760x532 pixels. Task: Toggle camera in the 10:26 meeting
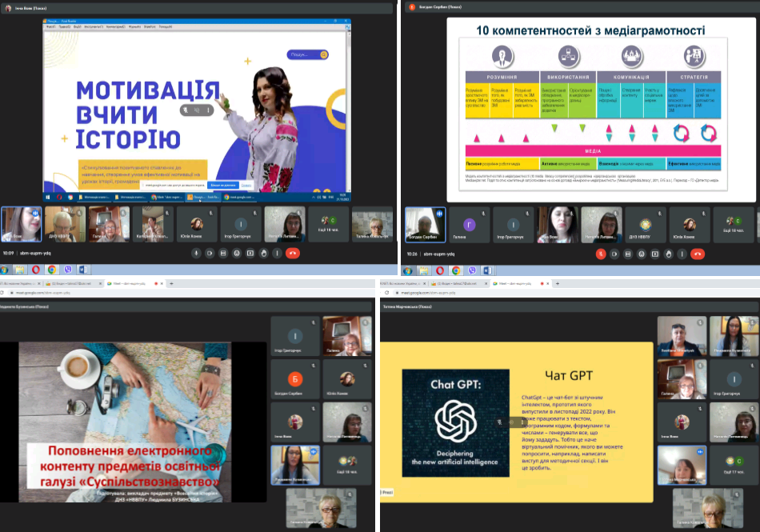point(614,253)
